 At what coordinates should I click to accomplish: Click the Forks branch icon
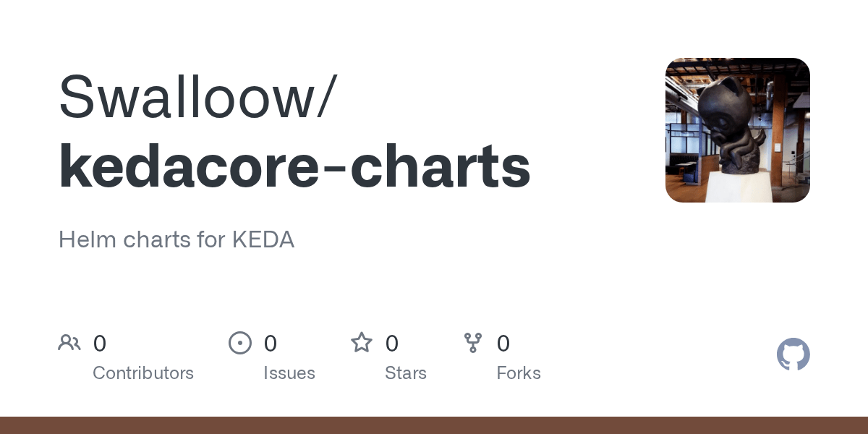473,343
